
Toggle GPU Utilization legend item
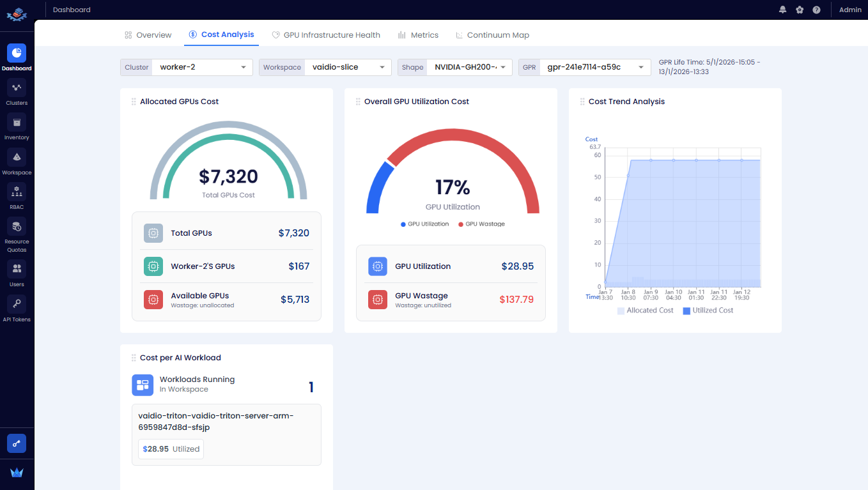tap(424, 224)
